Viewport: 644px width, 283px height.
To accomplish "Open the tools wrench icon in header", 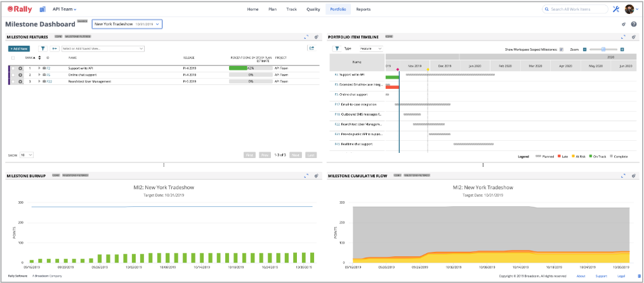I will pos(616,10).
